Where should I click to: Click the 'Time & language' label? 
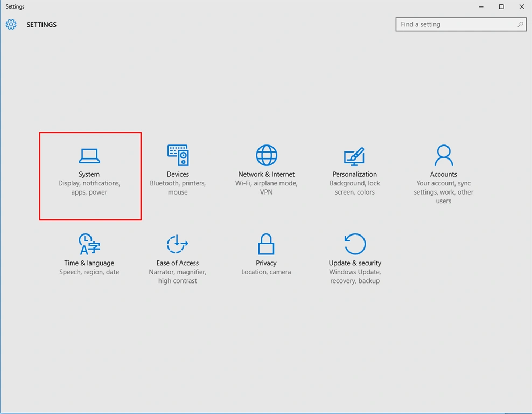point(89,263)
